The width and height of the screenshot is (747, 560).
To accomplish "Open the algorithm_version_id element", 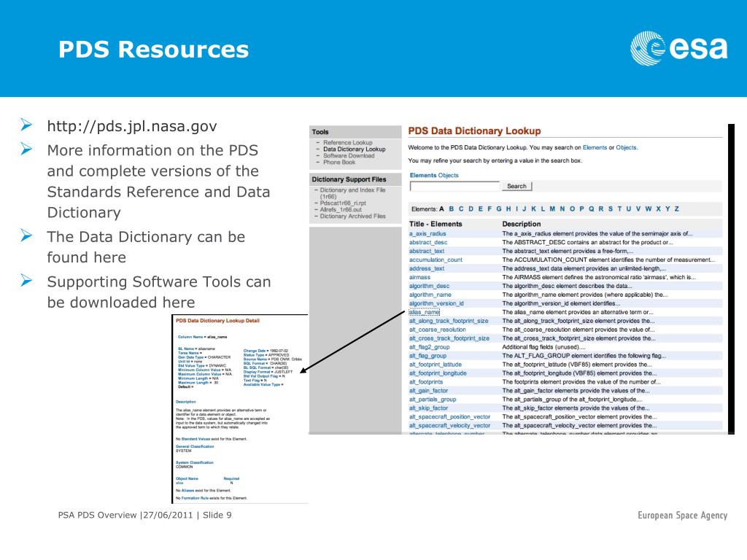I will point(436,303).
